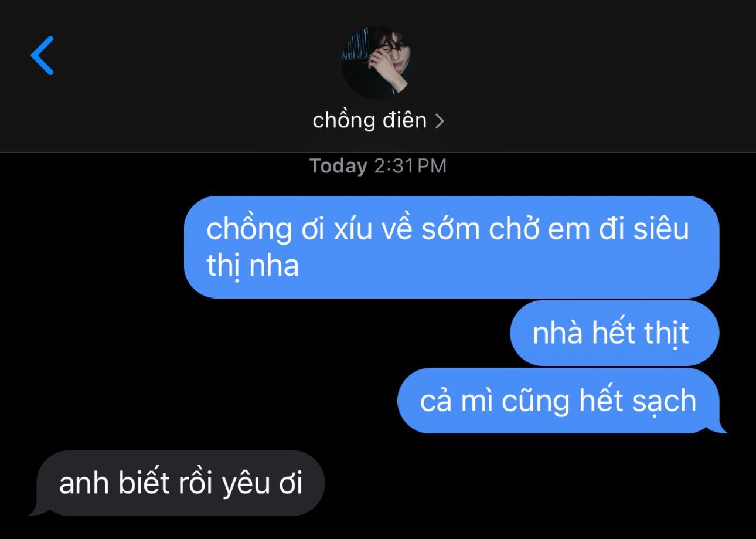Tap the message starting with chồng ơi xíu
The image size is (756, 539).
451,247
